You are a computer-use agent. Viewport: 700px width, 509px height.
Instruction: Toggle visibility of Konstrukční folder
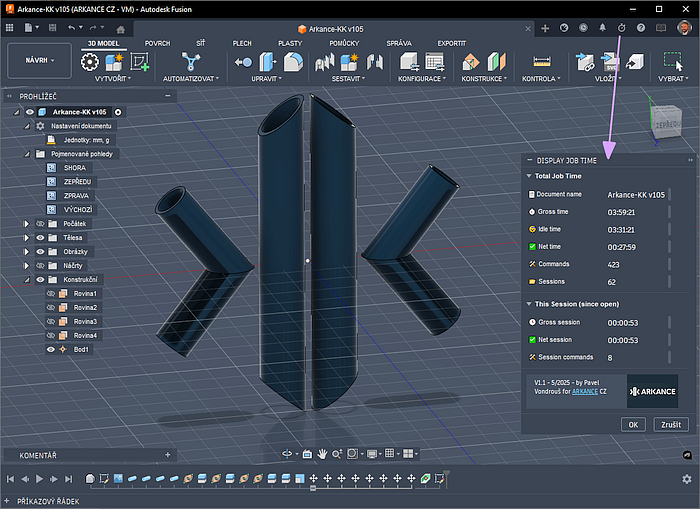coord(40,280)
